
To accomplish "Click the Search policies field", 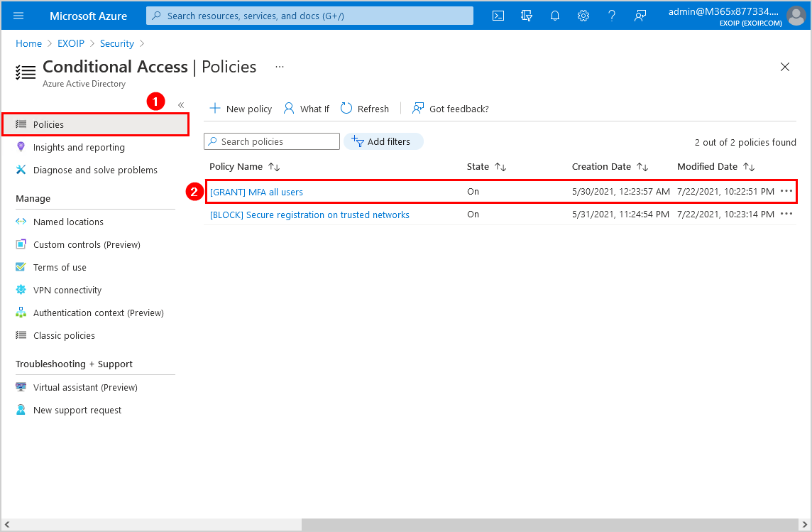I will 271,141.
